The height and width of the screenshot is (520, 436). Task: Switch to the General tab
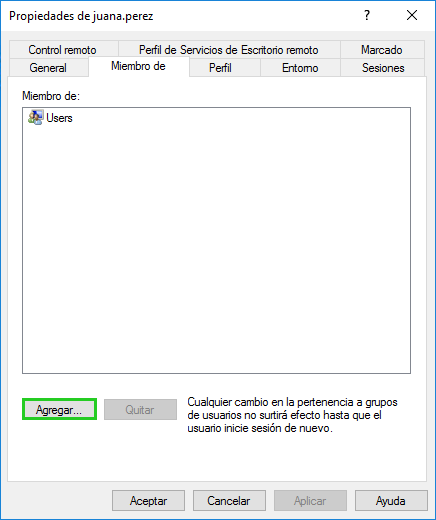(48, 68)
